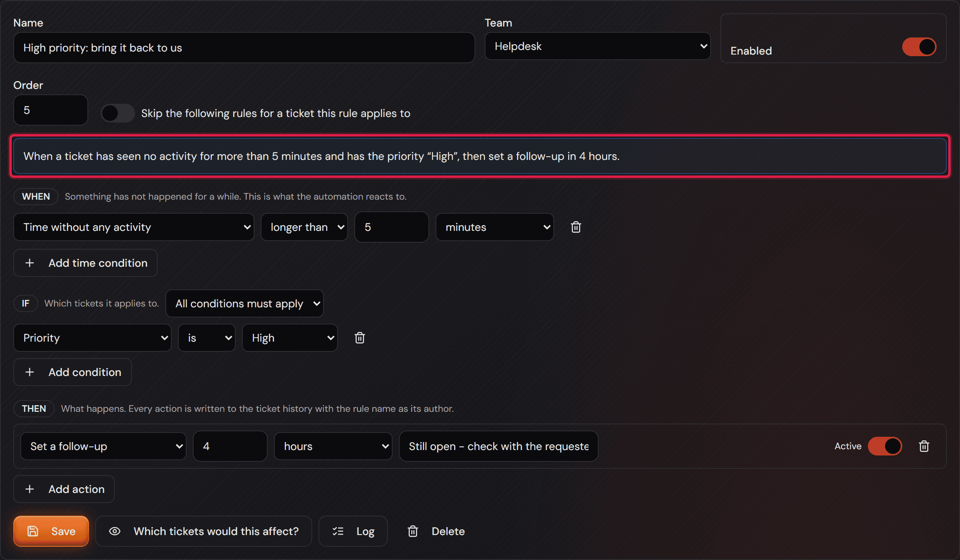
Task: Click the Save button label
Action: [x=63, y=531]
